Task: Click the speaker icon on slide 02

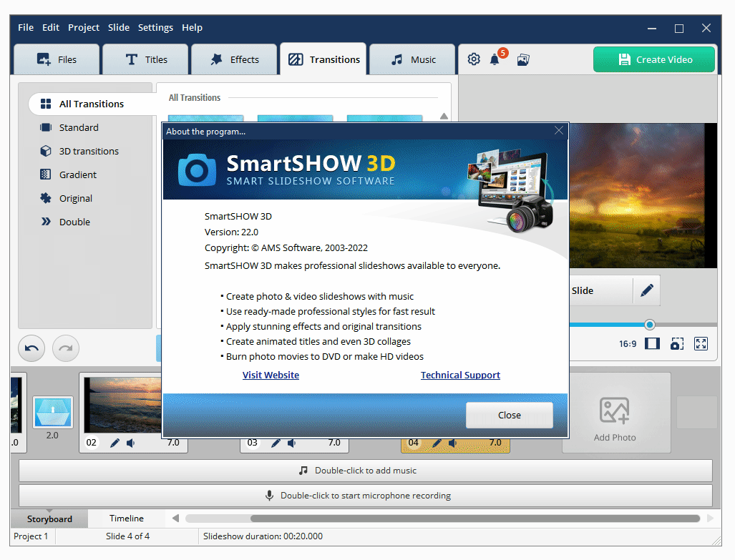Action: [131, 443]
